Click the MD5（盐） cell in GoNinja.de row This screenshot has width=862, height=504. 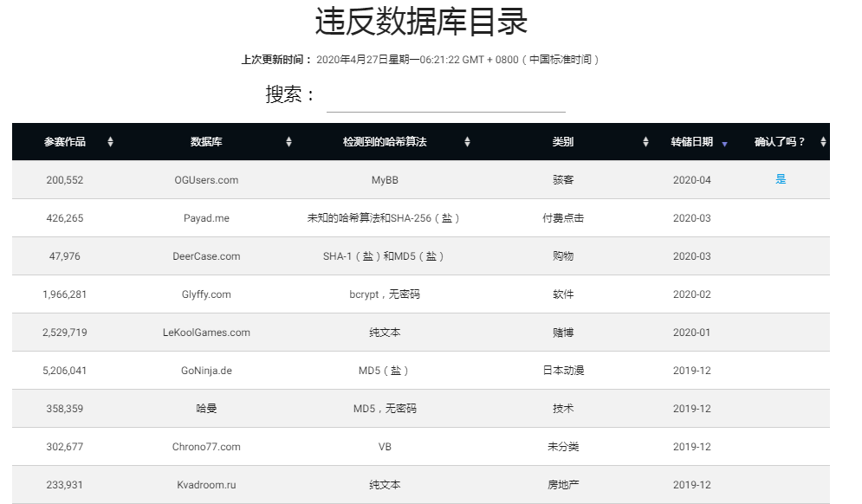point(384,371)
